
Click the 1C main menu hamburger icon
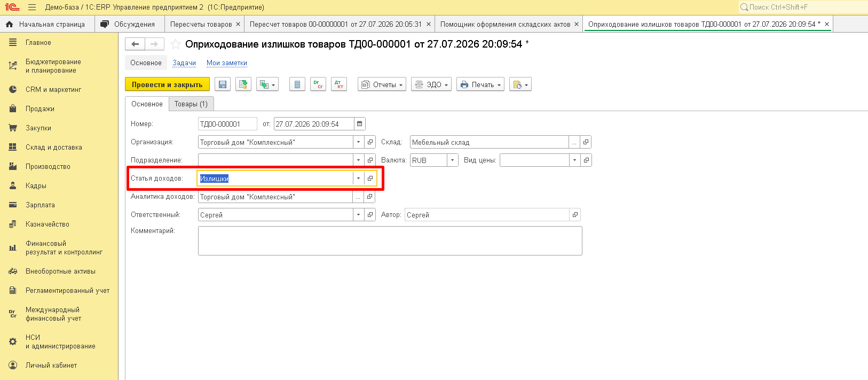pos(32,7)
